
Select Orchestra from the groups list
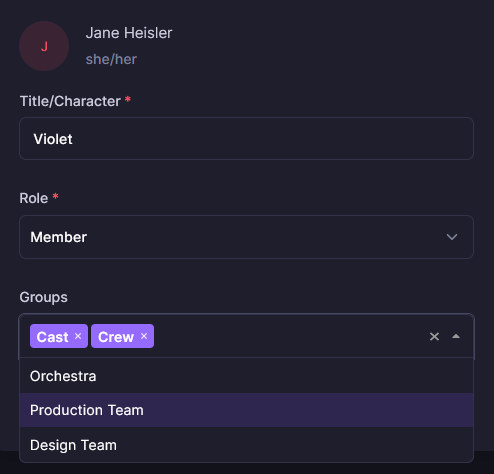point(246,376)
